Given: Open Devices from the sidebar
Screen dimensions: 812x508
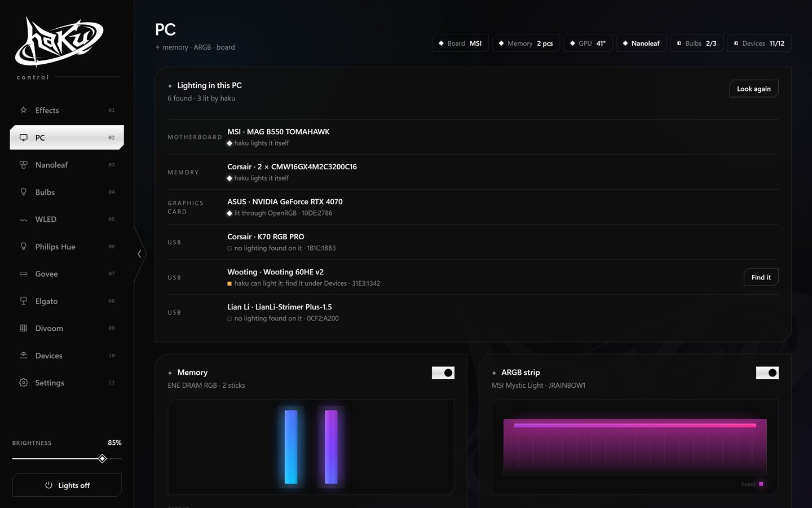Looking at the screenshot, I should pyautogui.click(x=67, y=356).
